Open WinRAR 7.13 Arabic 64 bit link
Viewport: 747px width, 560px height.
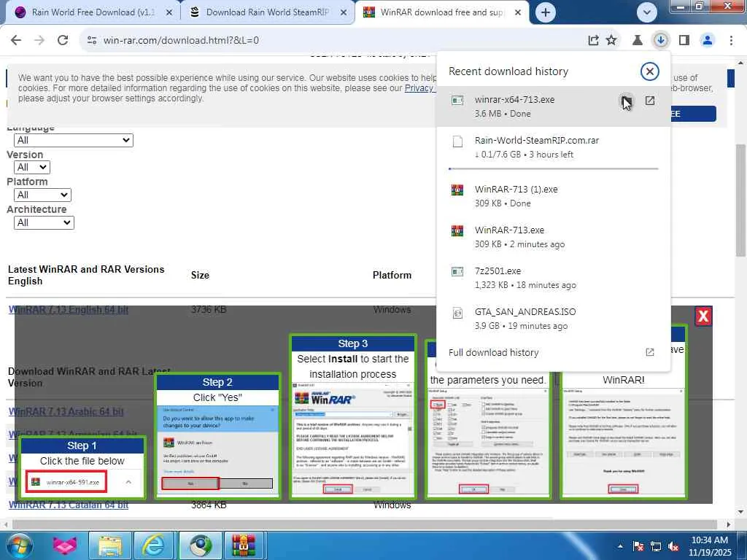[x=66, y=411]
